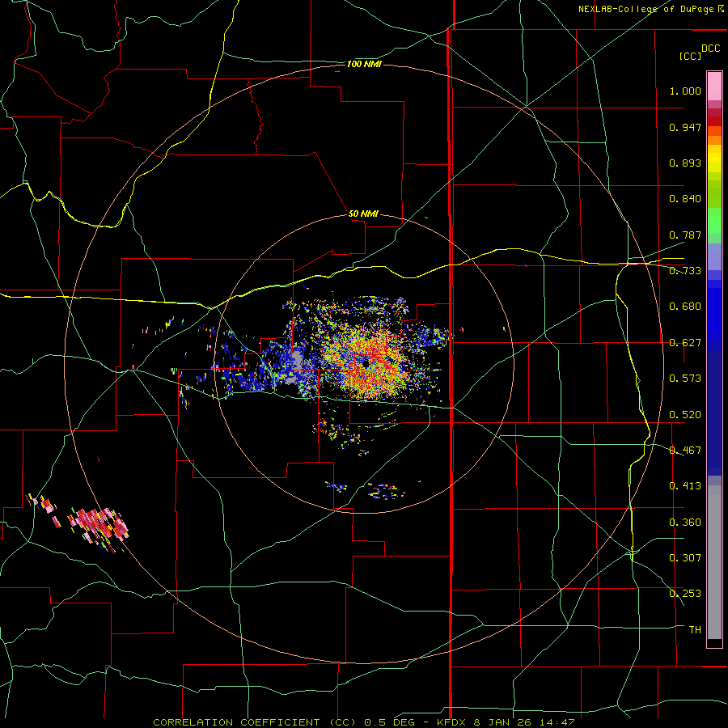
Task: Click the 0.413 legend value
Action: point(685,486)
